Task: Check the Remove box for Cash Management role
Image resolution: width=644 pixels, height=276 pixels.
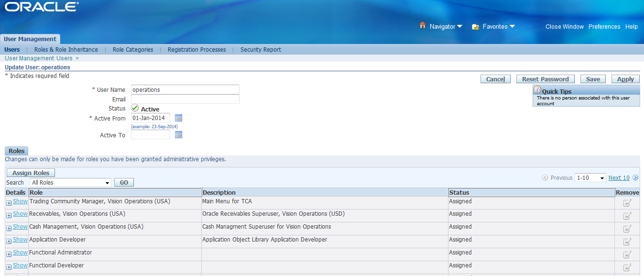Action: [x=627, y=229]
